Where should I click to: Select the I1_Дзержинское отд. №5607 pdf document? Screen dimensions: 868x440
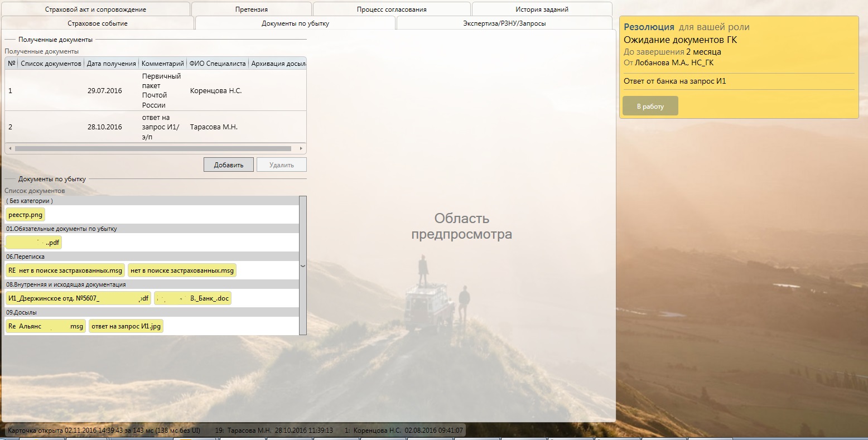78,298
